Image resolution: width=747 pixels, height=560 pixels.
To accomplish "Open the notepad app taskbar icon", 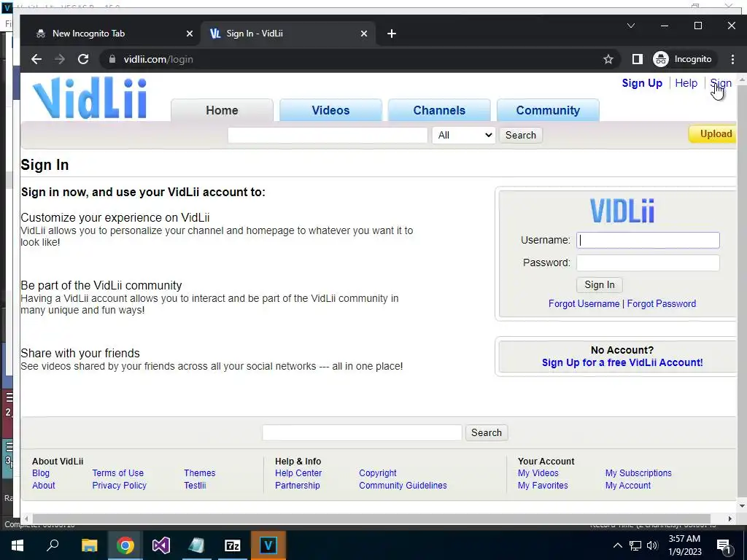I will (x=196, y=545).
